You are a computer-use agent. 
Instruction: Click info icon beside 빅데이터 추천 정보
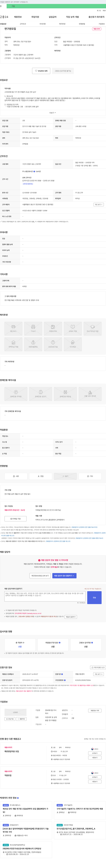click(x=18, y=798)
